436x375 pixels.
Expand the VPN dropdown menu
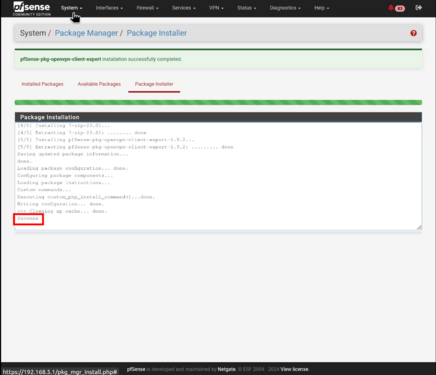(x=216, y=8)
